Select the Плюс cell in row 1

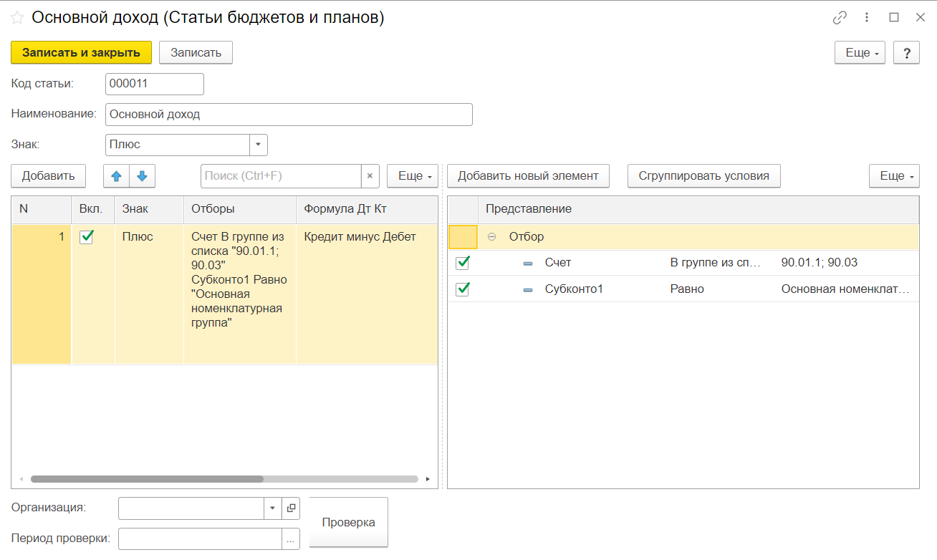click(149, 294)
